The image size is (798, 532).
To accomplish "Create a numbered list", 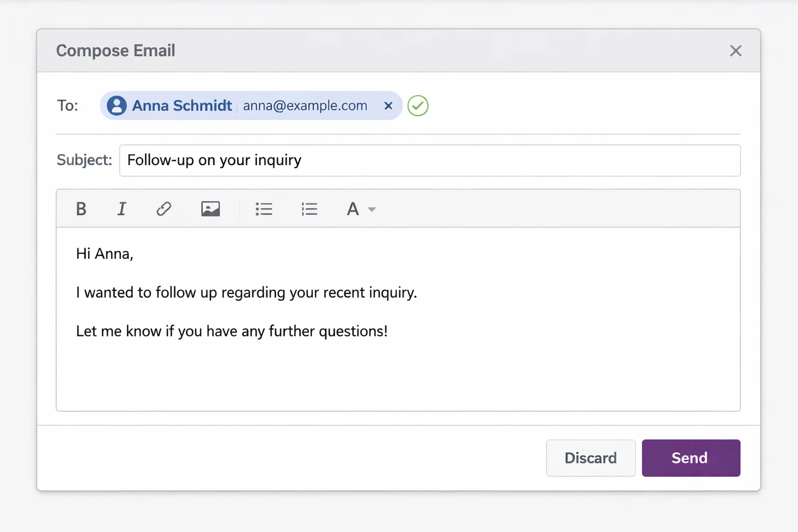I will [x=309, y=208].
